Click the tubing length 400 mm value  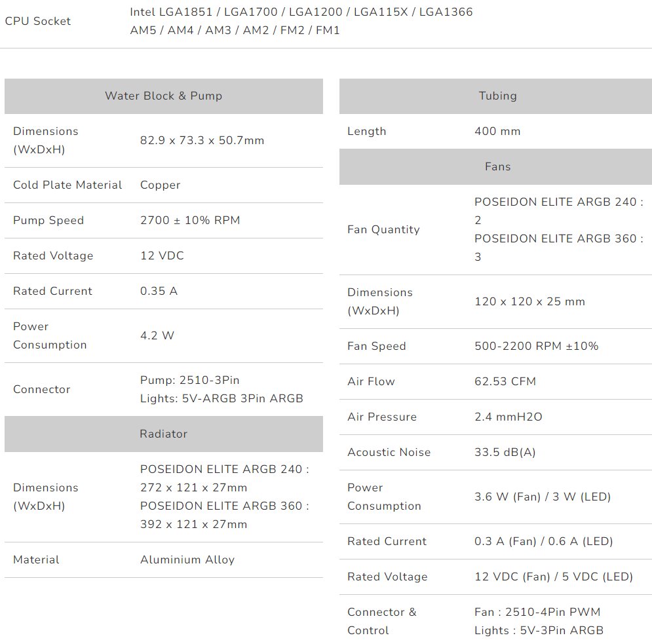(497, 131)
